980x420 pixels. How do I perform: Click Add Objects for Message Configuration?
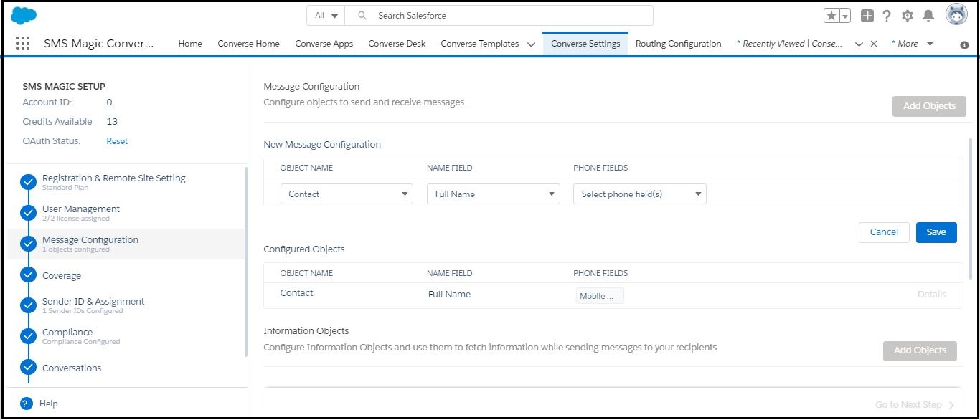929,106
